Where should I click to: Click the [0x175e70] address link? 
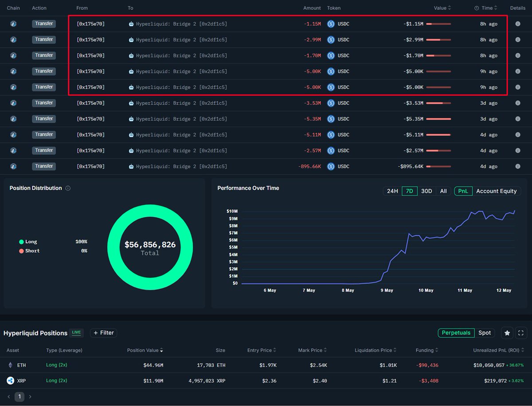(92, 23)
